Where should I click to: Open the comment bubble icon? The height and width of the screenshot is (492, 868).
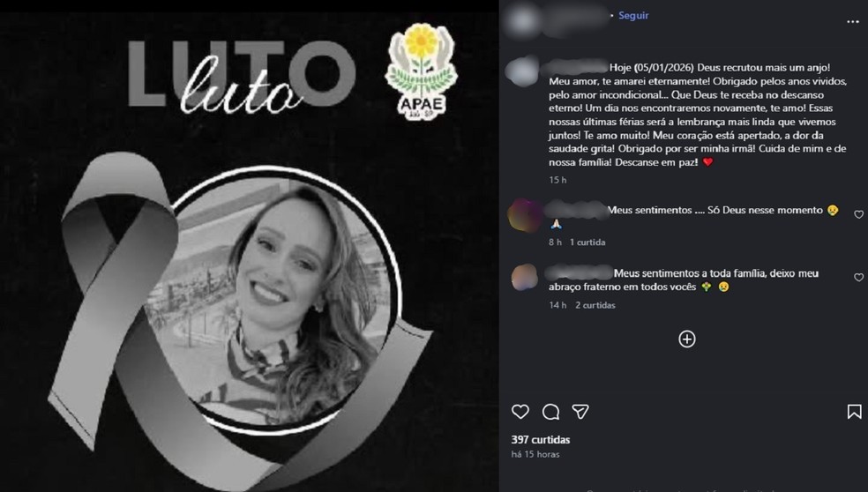550,412
